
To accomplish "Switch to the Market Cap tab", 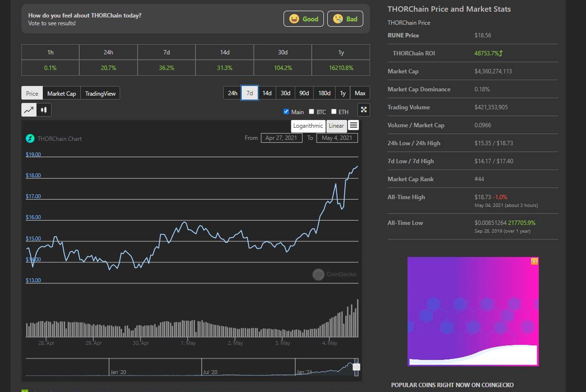I will [62, 93].
